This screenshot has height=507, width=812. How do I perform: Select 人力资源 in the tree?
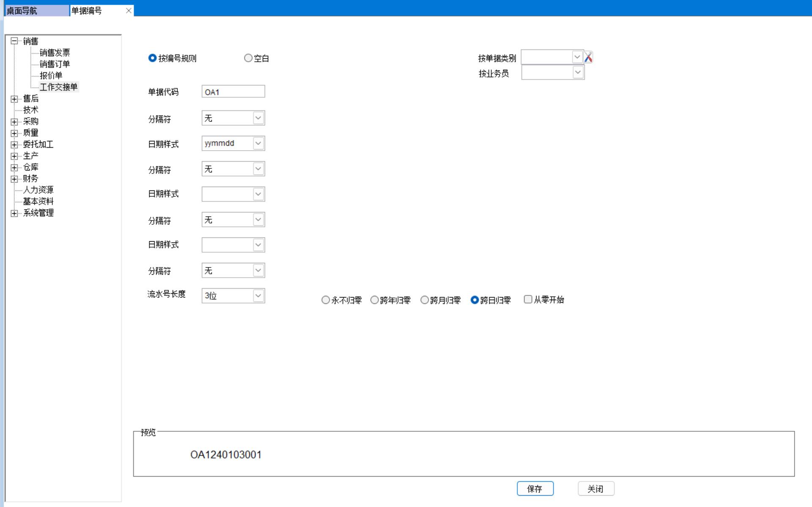tap(38, 190)
